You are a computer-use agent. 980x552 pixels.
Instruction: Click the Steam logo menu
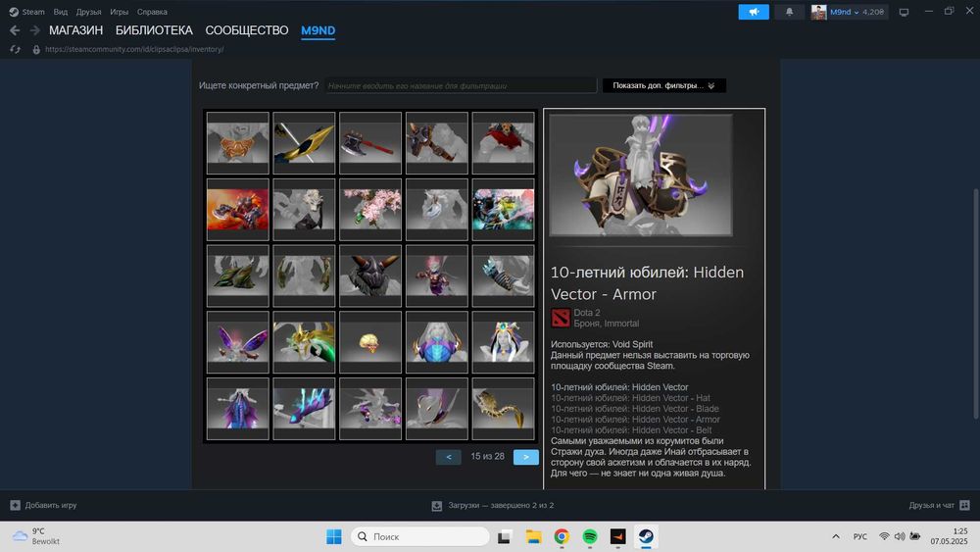point(26,12)
